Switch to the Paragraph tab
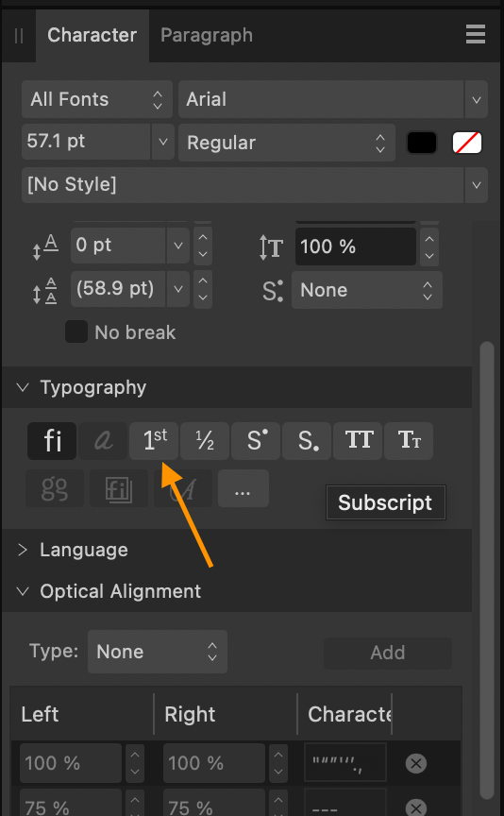The height and width of the screenshot is (816, 504). [207, 35]
